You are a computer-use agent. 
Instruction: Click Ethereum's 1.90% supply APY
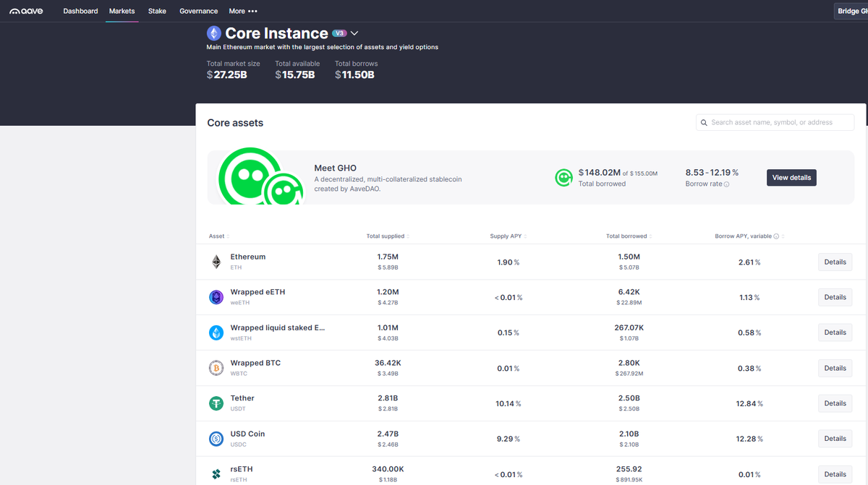click(508, 262)
